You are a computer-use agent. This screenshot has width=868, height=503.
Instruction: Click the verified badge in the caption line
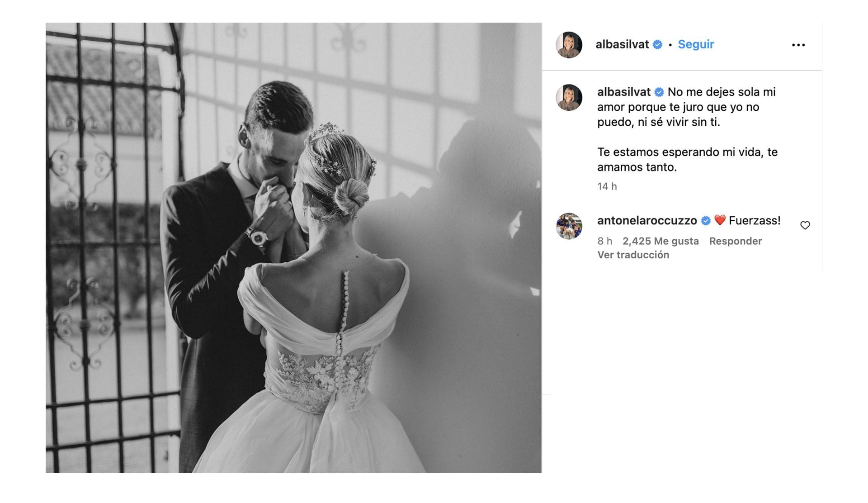click(x=659, y=92)
